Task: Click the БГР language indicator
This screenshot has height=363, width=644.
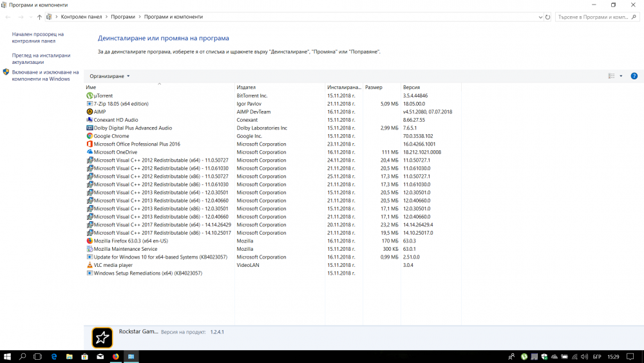Action: (x=597, y=357)
